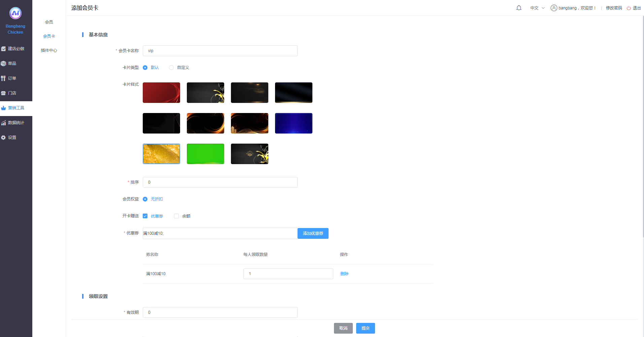The height and width of the screenshot is (337, 644).
Task: Click the user avatar icon
Action: 554,8
